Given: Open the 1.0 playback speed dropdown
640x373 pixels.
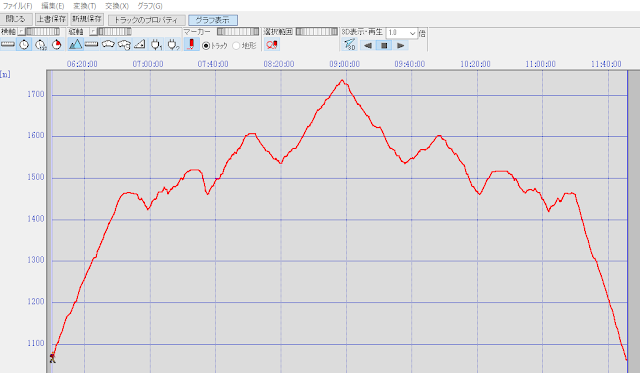Looking at the screenshot, I should point(402,33).
